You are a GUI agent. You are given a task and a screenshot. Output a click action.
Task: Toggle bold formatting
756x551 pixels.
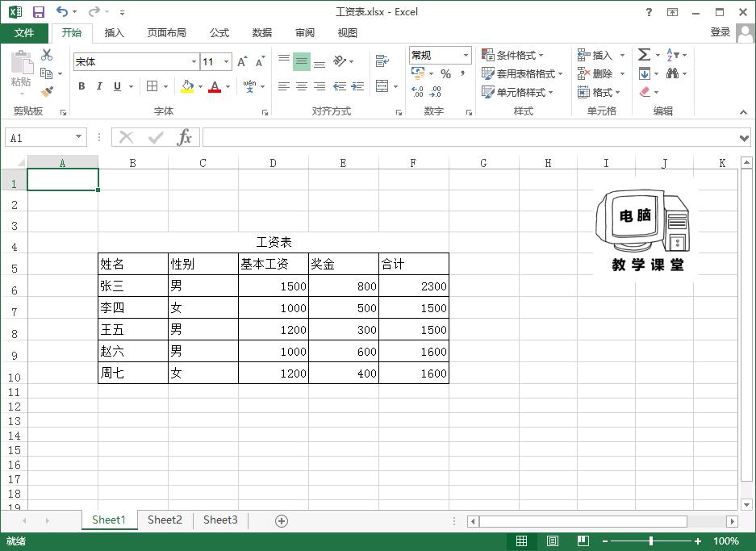(81, 86)
